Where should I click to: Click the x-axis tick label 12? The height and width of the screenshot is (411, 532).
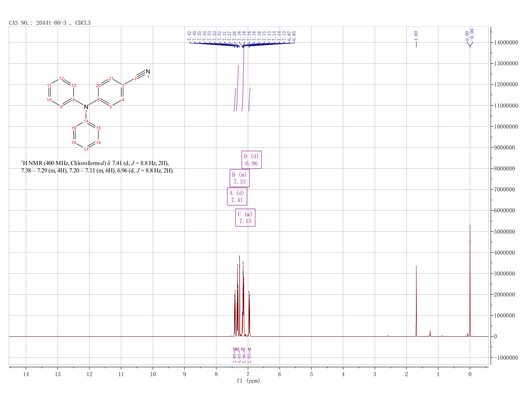89,374
